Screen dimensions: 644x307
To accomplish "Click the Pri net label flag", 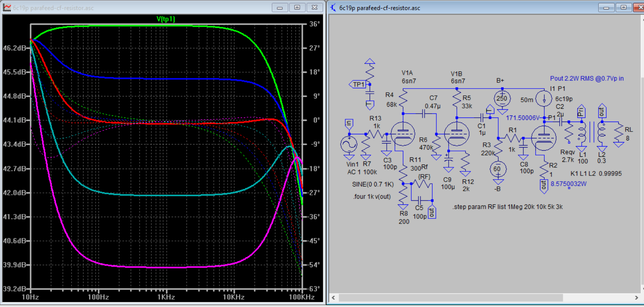I will point(581,112).
